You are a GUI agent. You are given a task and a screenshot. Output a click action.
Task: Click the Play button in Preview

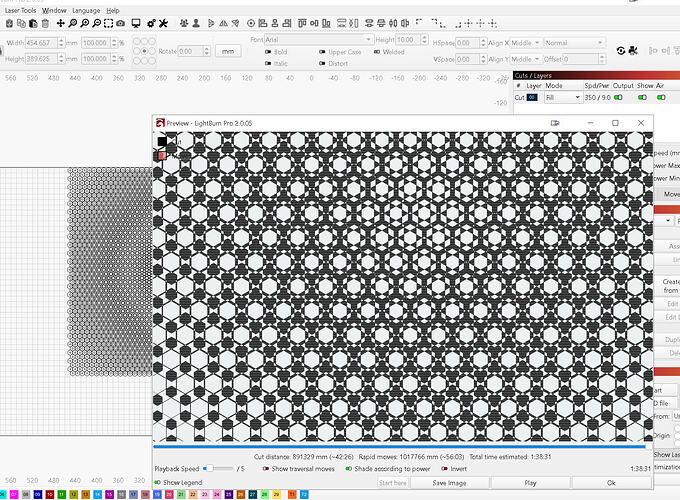[530, 483]
